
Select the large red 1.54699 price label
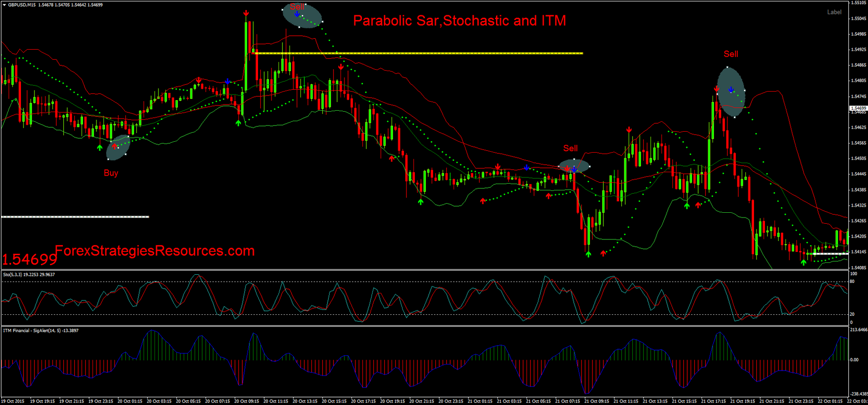click(30, 260)
